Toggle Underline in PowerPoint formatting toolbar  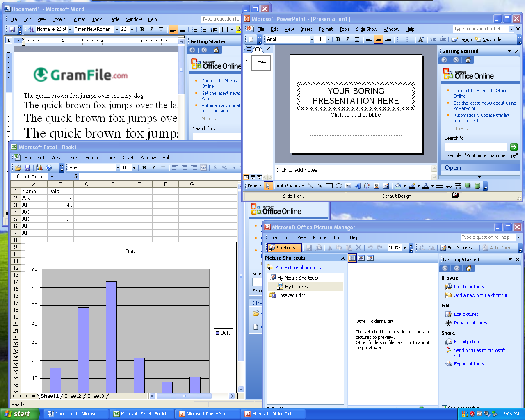click(357, 39)
